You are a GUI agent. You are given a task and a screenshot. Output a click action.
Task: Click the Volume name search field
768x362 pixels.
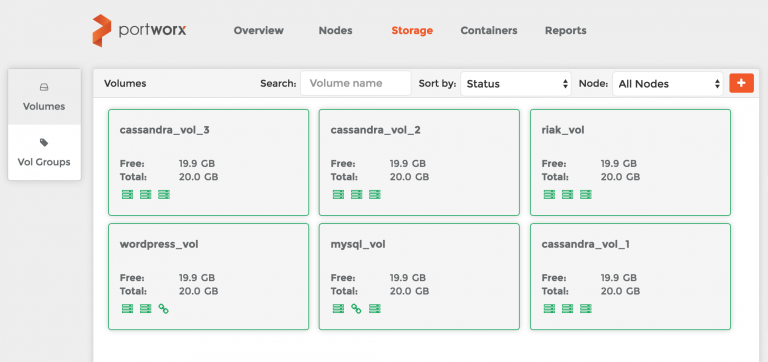[356, 83]
